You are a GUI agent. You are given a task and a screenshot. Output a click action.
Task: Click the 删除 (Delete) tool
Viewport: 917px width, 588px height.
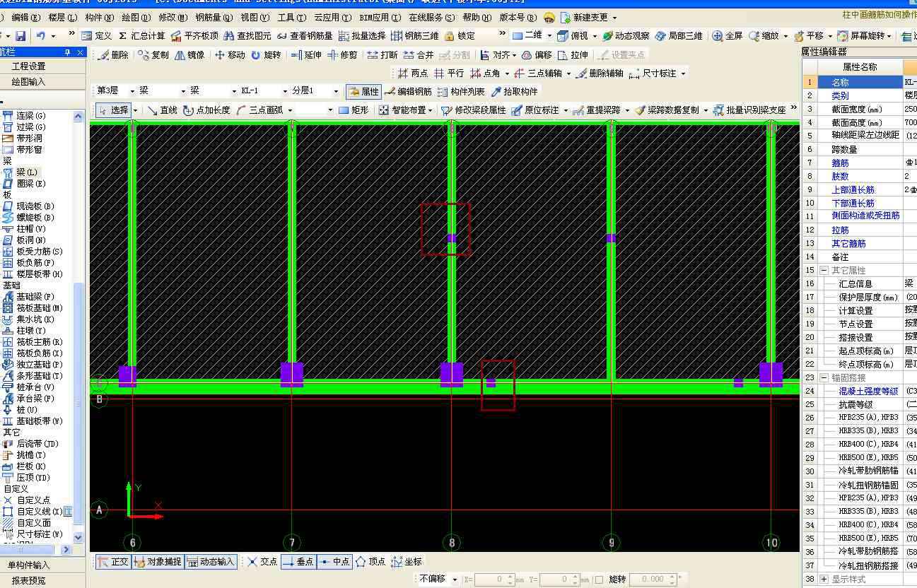(x=113, y=55)
